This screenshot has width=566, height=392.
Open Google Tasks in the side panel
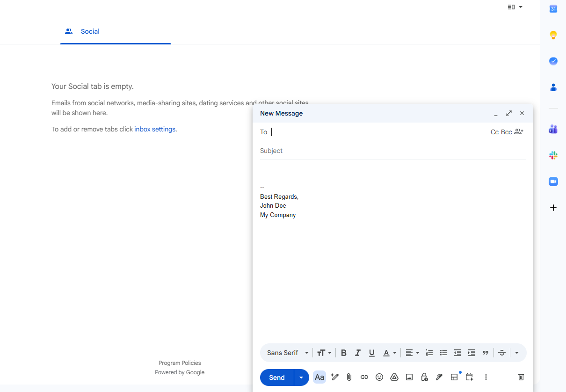point(553,61)
